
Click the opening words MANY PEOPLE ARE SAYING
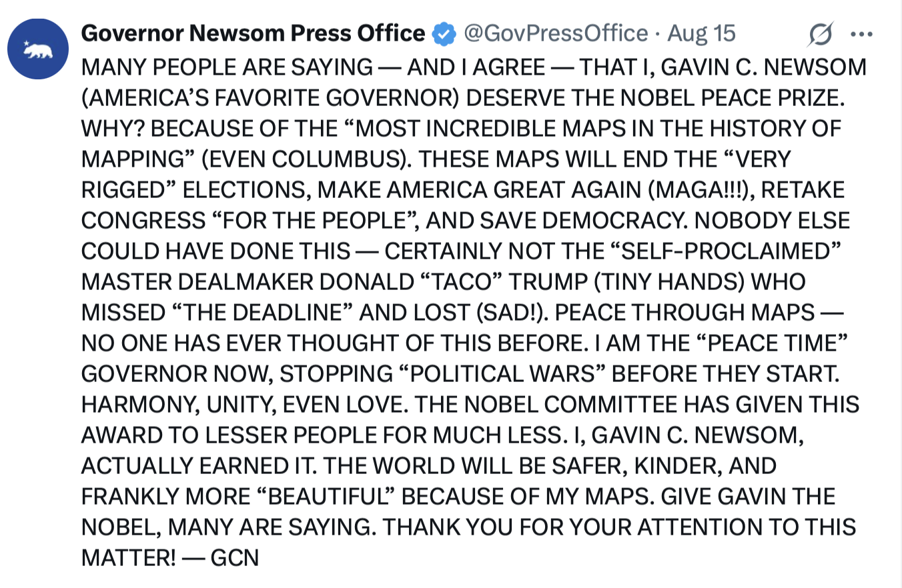228,67
